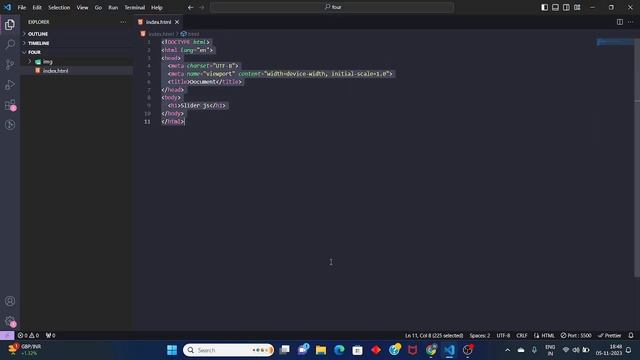Expand the OUTLINE section
The width and height of the screenshot is (640, 360).
[x=77, y=34]
